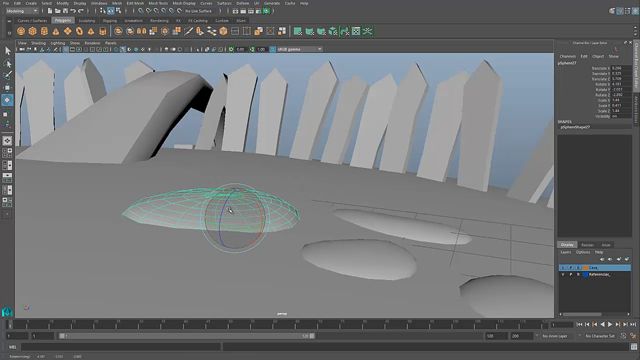
Task: Click the undo arrow in status line
Action: tap(73, 11)
